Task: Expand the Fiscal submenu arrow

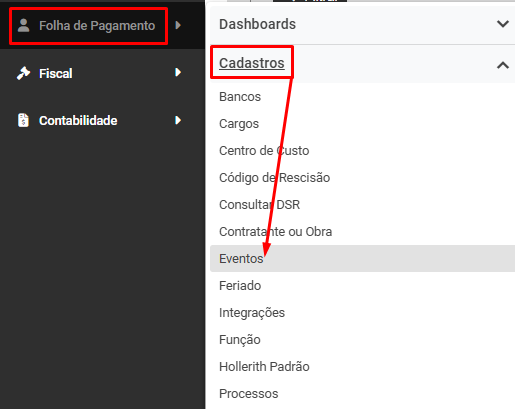Action: [178, 72]
